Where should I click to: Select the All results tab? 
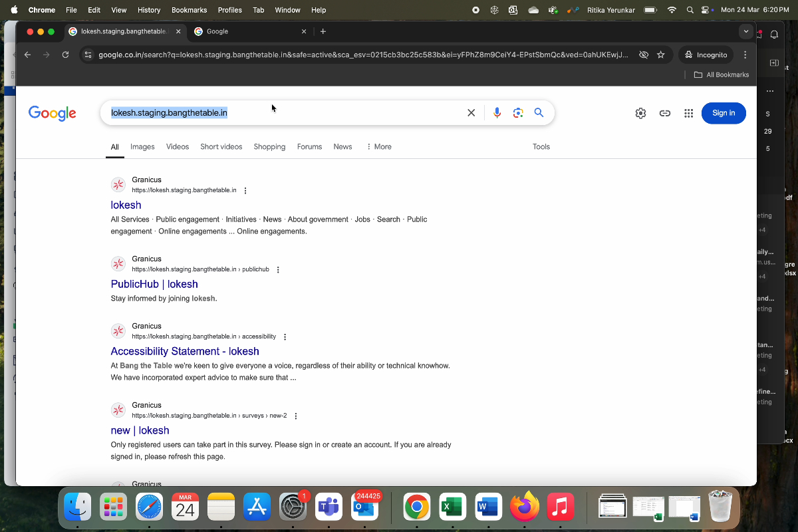(x=115, y=147)
